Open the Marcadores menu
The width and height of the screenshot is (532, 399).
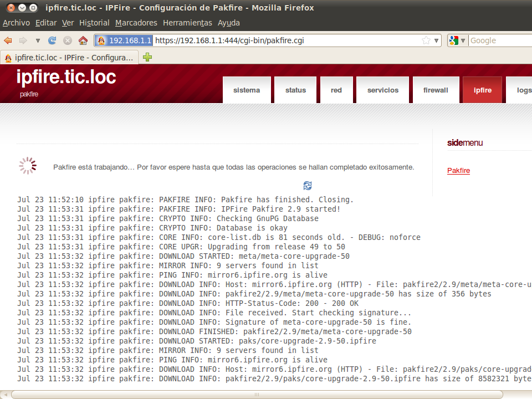pyautogui.click(x=136, y=23)
